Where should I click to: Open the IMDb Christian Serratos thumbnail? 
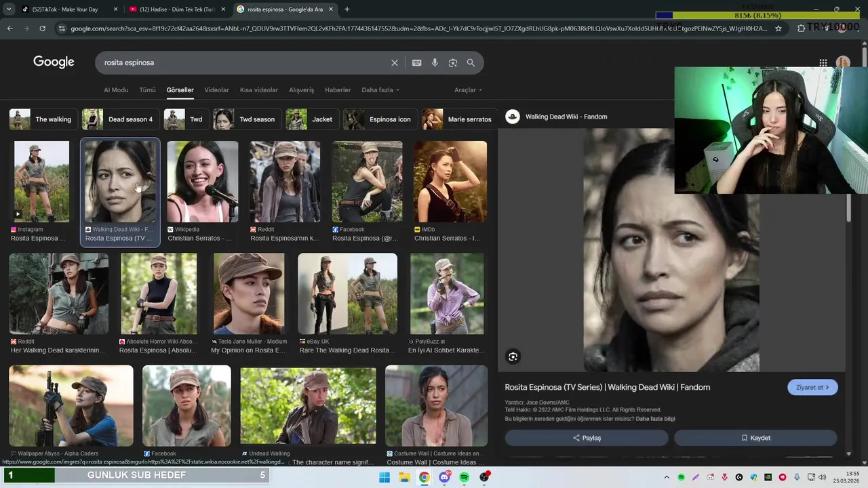[450, 182]
